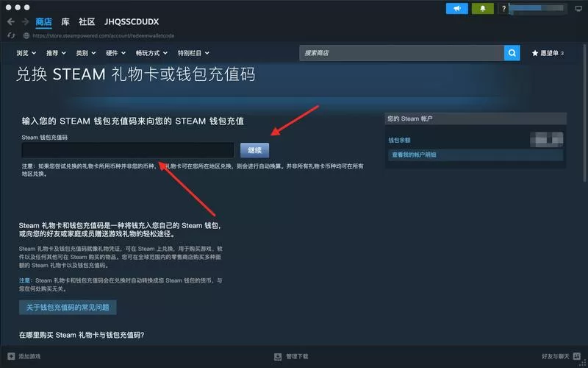588x368 pixels.
Task: Expand the 类别 dropdown menu
Action: coord(86,53)
